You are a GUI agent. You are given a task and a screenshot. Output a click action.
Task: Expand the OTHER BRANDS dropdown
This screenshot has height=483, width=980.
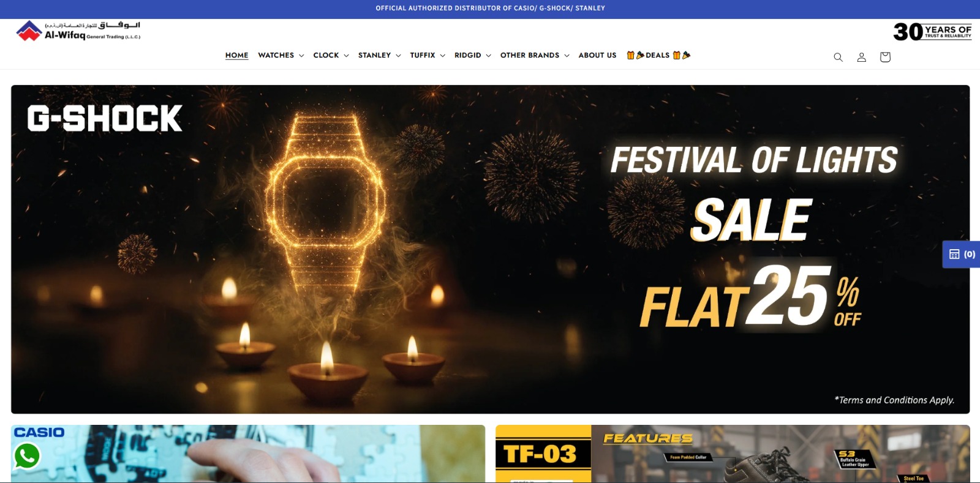(535, 55)
